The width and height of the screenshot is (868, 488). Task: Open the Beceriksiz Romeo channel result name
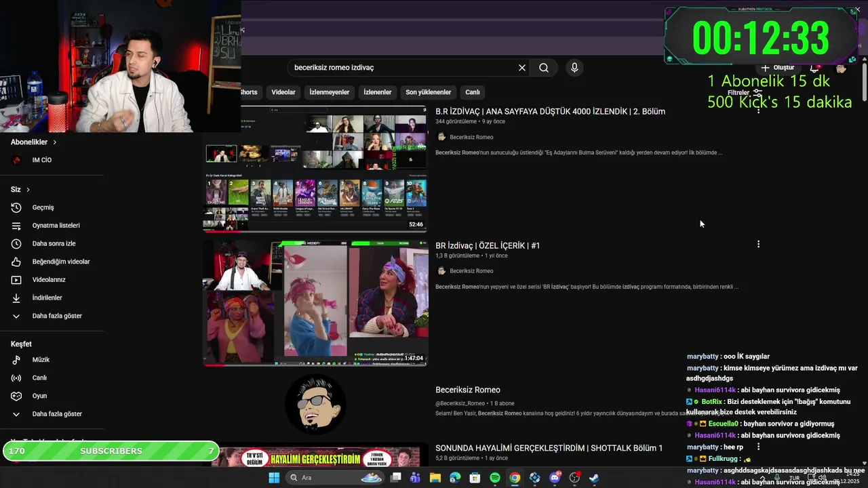pyautogui.click(x=468, y=390)
